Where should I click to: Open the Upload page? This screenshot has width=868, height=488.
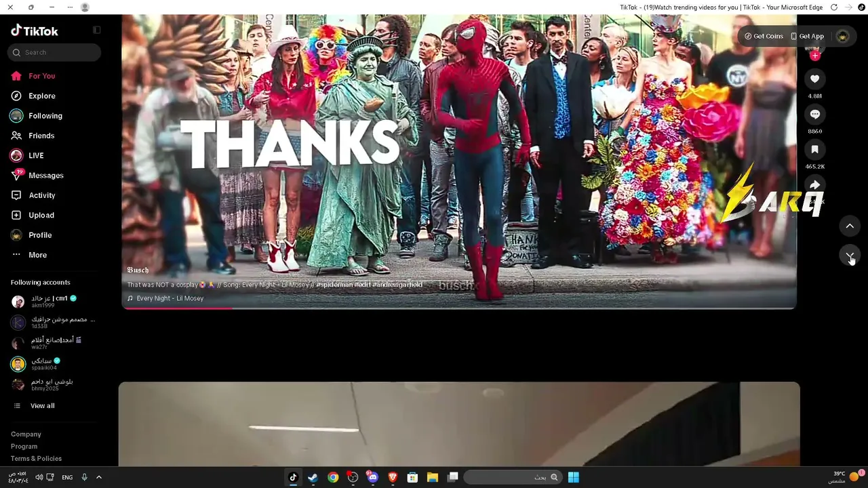pyautogui.click(x=32, y=215)
